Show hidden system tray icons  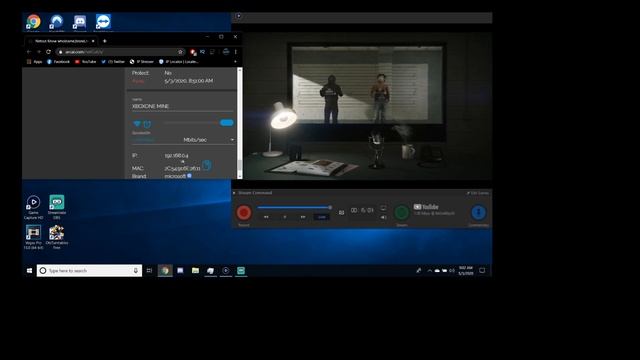[x=429, y=271]
